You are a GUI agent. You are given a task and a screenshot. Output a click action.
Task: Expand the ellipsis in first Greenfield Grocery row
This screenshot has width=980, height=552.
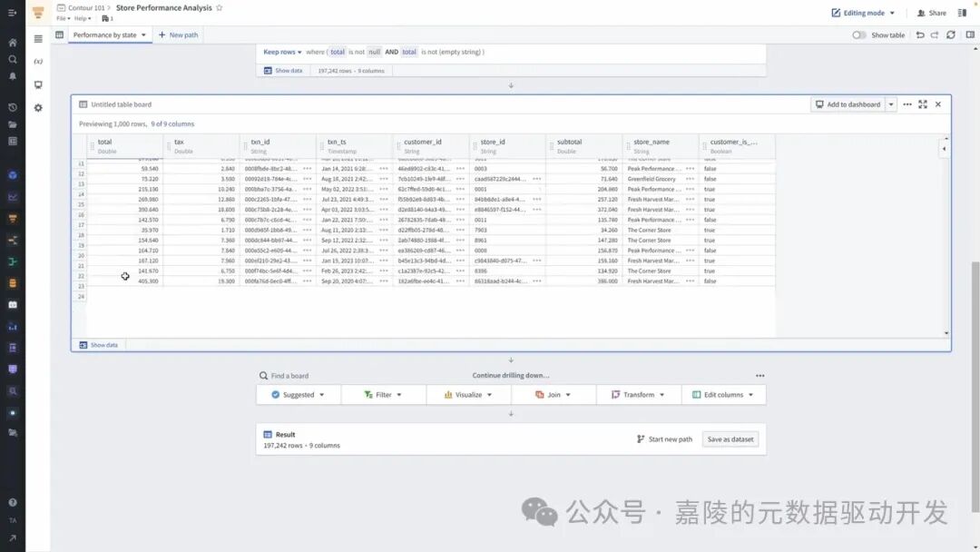coord(690,179)
